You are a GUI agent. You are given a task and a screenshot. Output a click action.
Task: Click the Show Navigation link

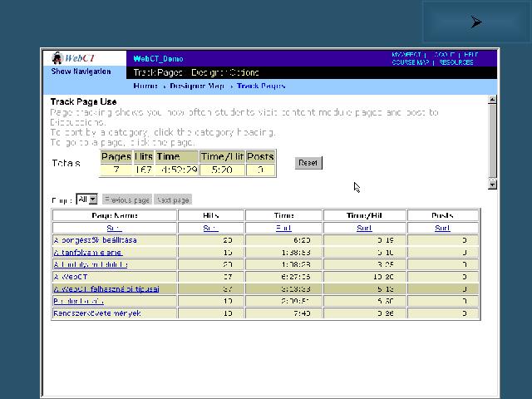tap(81, 71)
